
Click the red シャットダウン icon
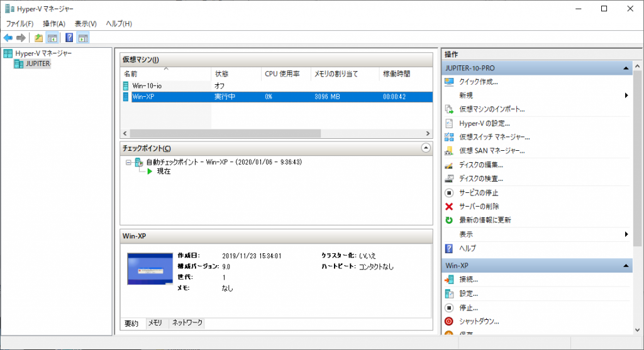(449, 321)
